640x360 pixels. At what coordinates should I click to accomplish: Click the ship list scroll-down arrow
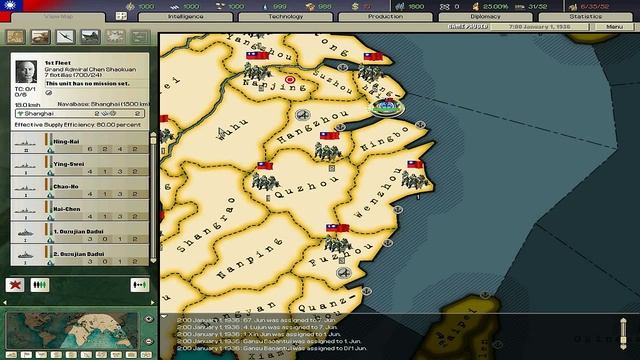(x=153, y=260)
